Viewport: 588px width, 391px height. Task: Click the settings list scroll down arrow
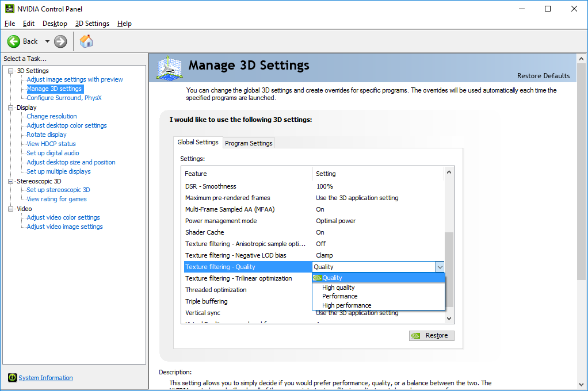coord(449,319)
